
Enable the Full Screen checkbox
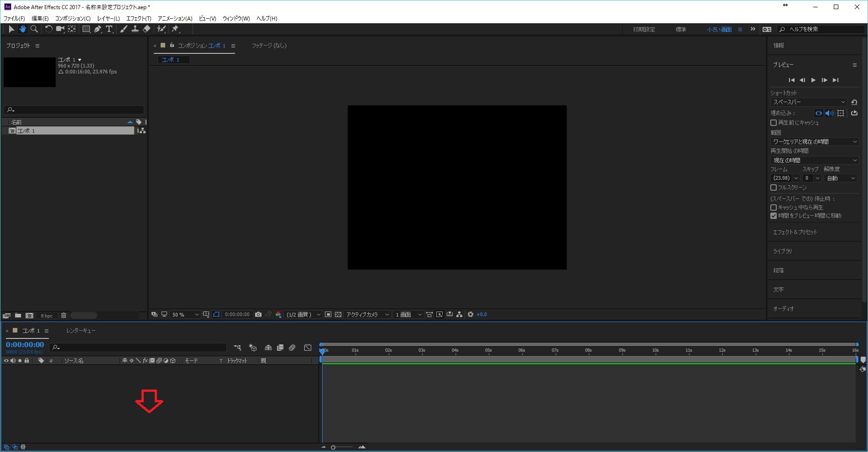pos(774,187)
